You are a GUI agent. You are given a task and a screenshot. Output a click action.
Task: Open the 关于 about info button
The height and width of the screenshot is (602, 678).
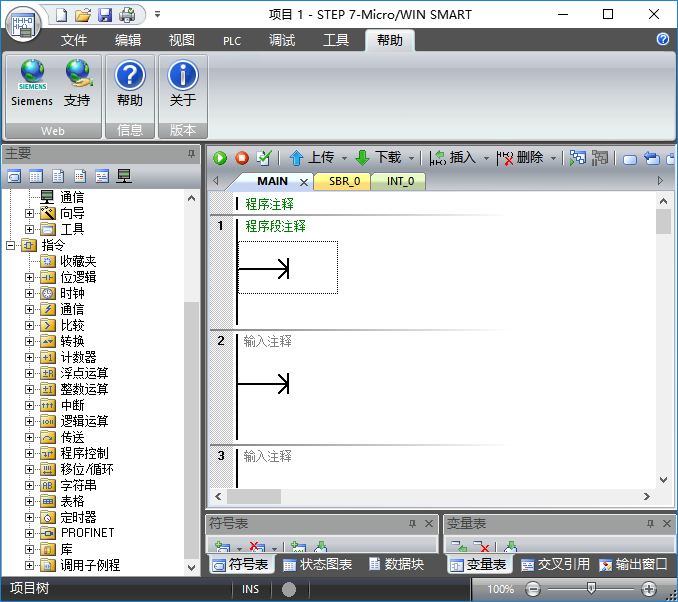coord(183,83)
